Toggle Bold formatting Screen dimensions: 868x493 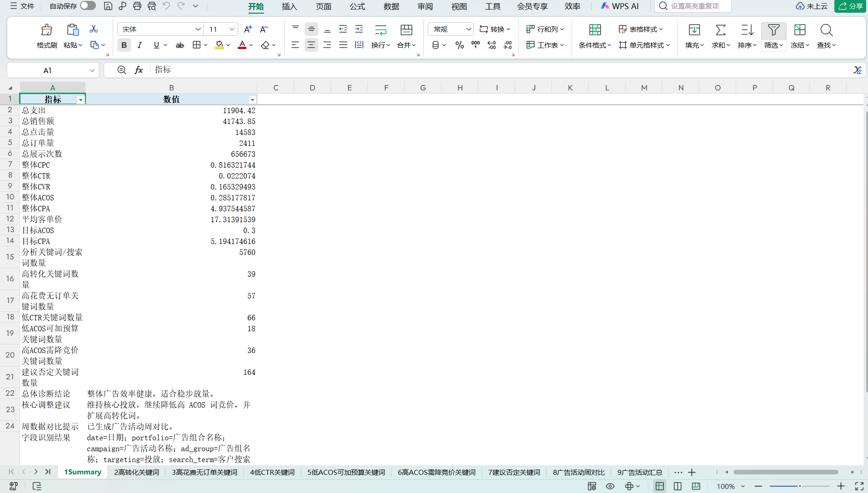(x=124, y=45)
